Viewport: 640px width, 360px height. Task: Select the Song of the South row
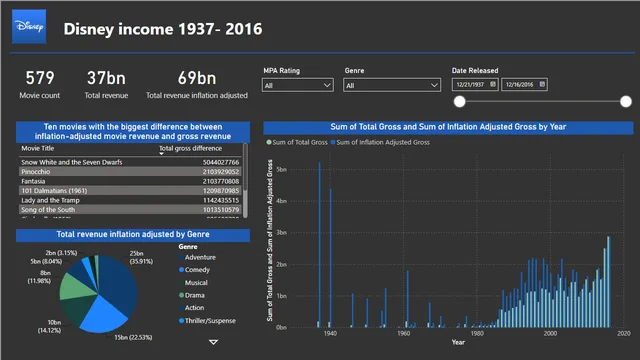tap(130, 209)
